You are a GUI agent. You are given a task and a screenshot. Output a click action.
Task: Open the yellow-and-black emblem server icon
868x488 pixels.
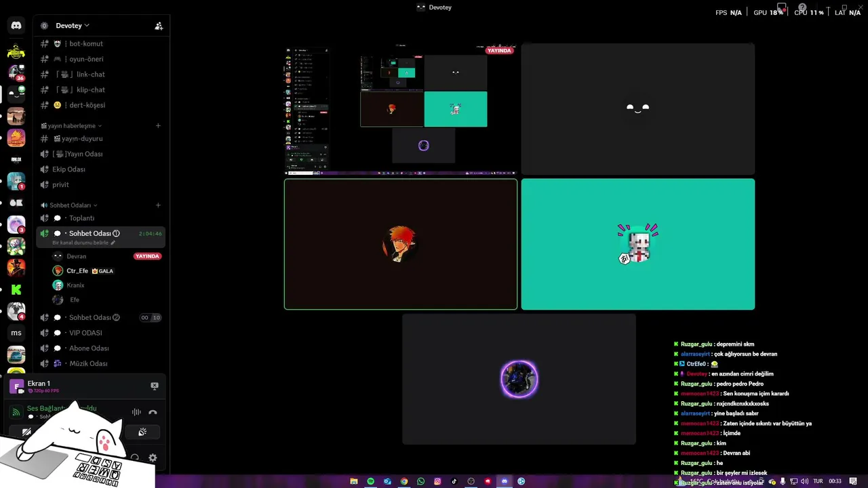[x=16, y=51]
